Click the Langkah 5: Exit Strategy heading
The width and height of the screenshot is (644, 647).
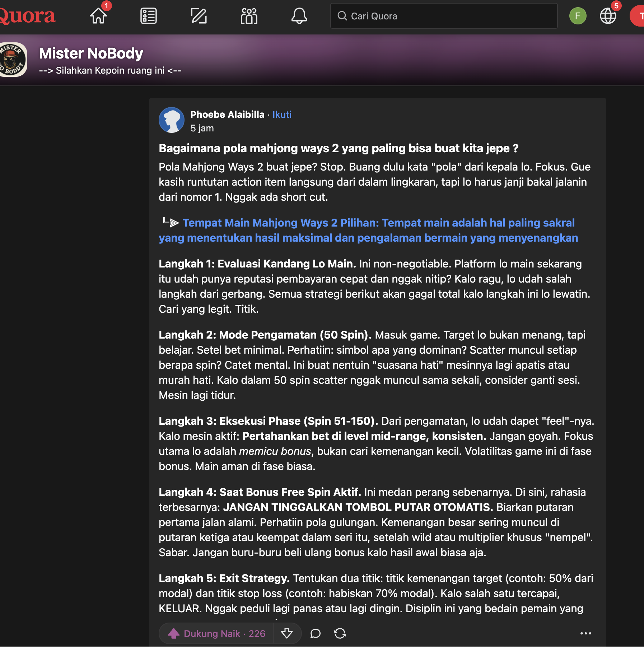(224, 578)
